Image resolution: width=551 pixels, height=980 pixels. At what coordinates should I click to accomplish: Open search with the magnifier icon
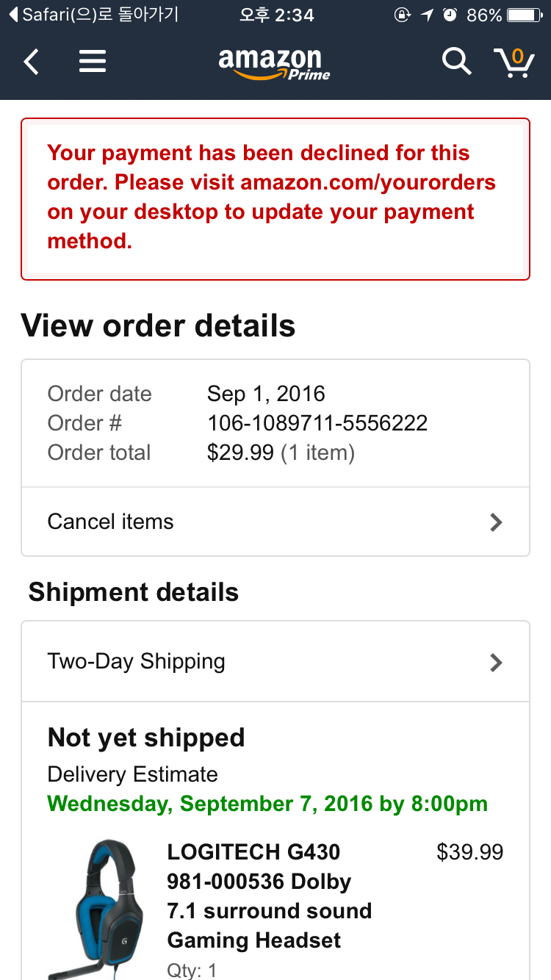[x=456, y=62]
